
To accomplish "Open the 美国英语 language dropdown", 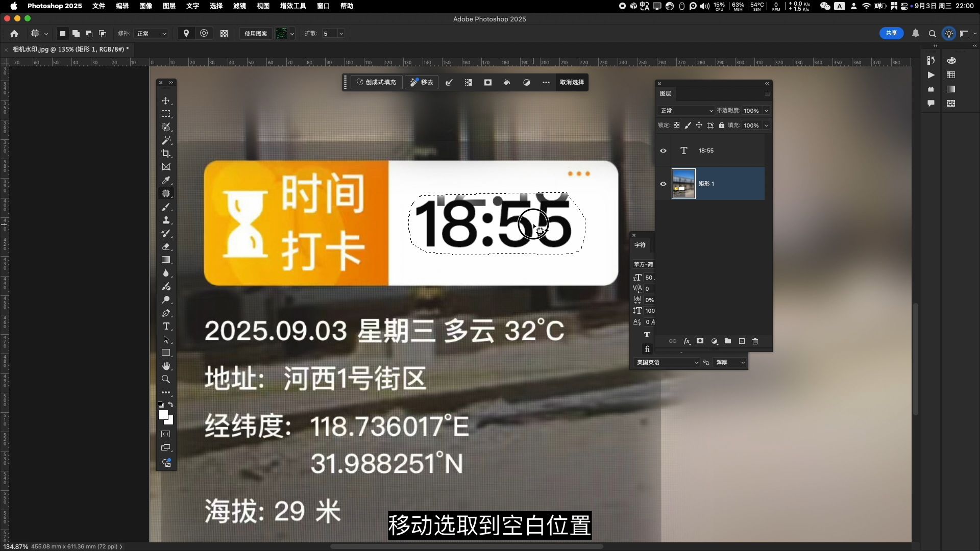I will (x=667, y=362).
